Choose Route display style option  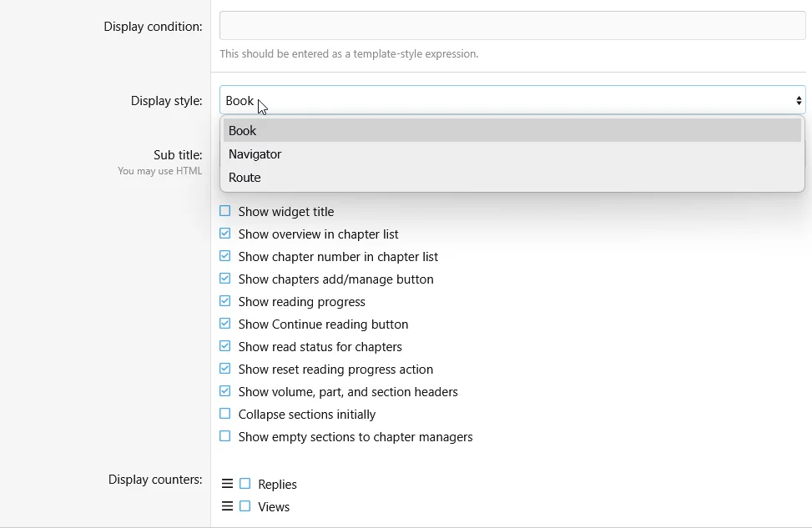(512, 178)
